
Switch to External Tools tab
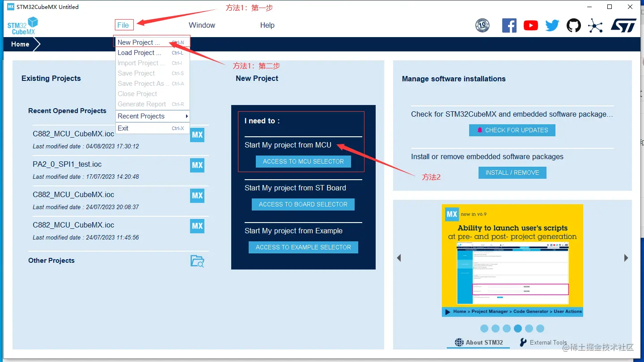click(543, 343)
